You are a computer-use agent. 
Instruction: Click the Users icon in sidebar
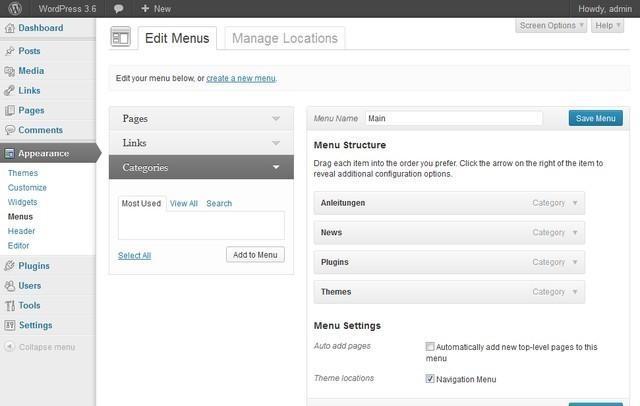point(9,286)
